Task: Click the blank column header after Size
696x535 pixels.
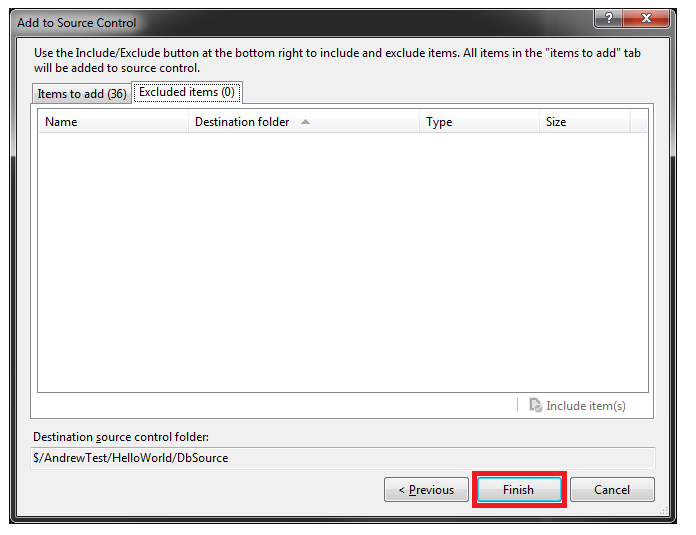Action: [x=639, y=122]
